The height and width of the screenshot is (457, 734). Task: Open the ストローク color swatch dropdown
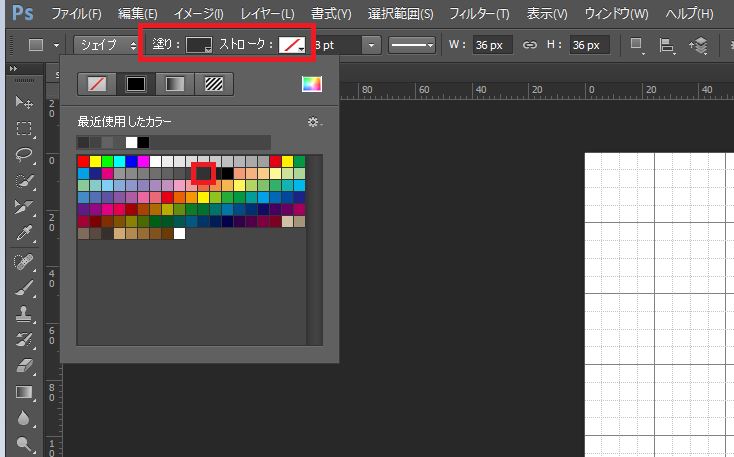[292, 45]
